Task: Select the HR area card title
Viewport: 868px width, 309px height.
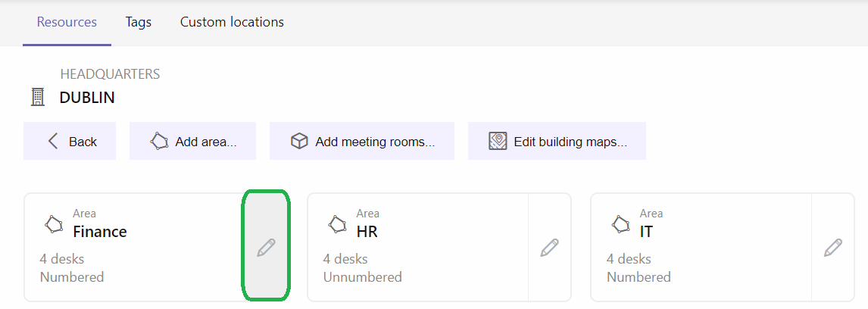Action: pyautogui.click(x=367, y=232)
